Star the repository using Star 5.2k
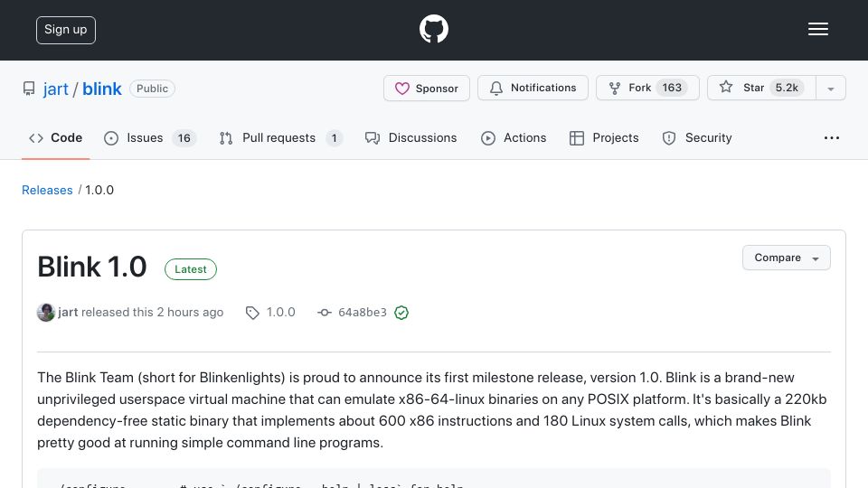The height and width of the screenshot is (488, 868). tap(761, 88)
